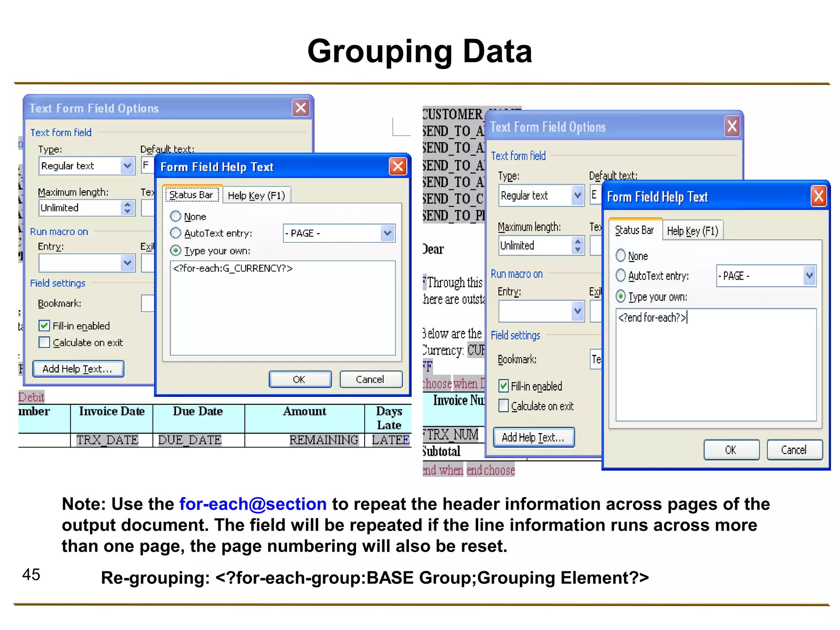
Task: Click OK in the left Help Text dialog
Action: click(x=300, y=379)
